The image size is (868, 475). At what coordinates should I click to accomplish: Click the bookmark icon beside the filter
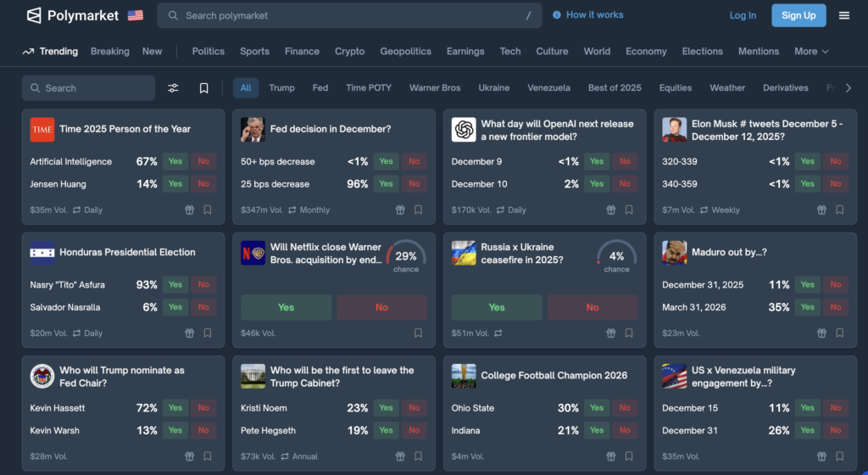click(203, 88)
